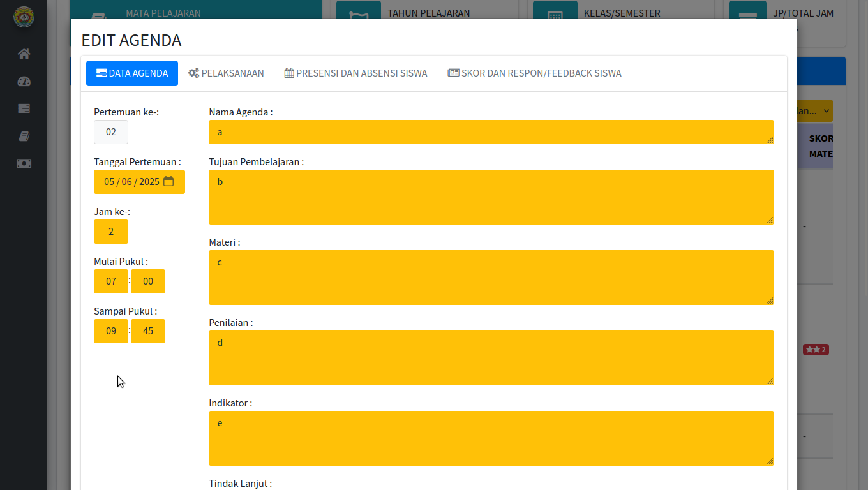
Task: Click the Mulai Pukul minute field
Action: 148,281
